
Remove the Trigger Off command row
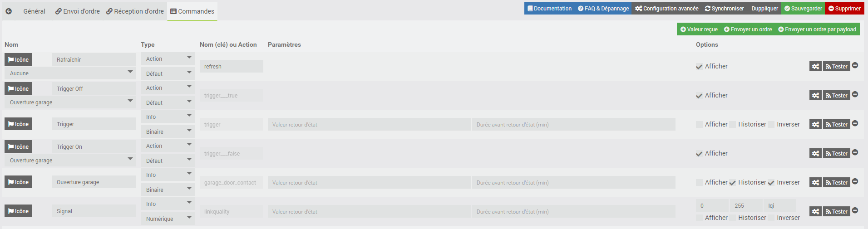[855, 94]
